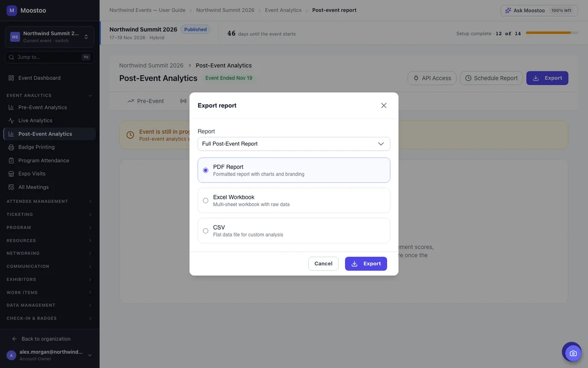This screenshot has height=368, width=588.
Task: Click the Pre-Event Analytics bar chart icon
Action: coord(11,107)
